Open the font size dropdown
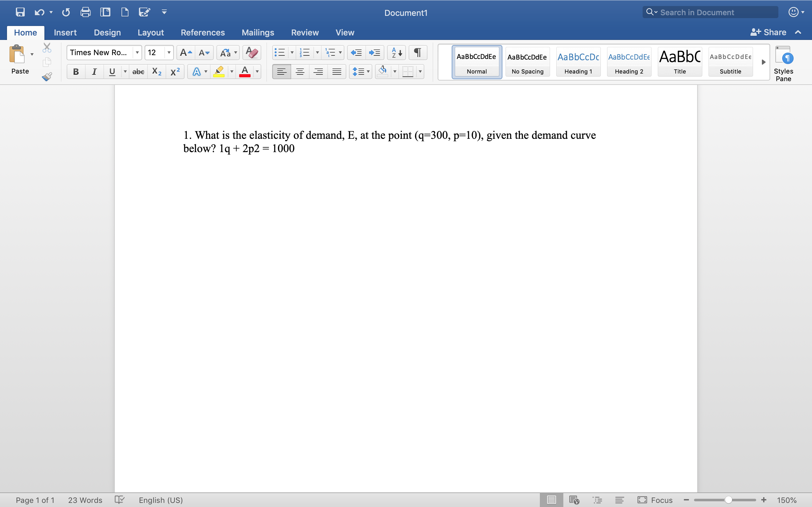The height and width of the screenshot is (507, 812). pos(169,53)
